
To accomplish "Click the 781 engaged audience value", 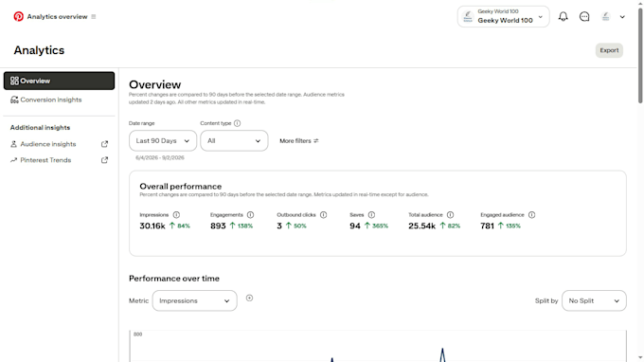I will tap(487, 226).
